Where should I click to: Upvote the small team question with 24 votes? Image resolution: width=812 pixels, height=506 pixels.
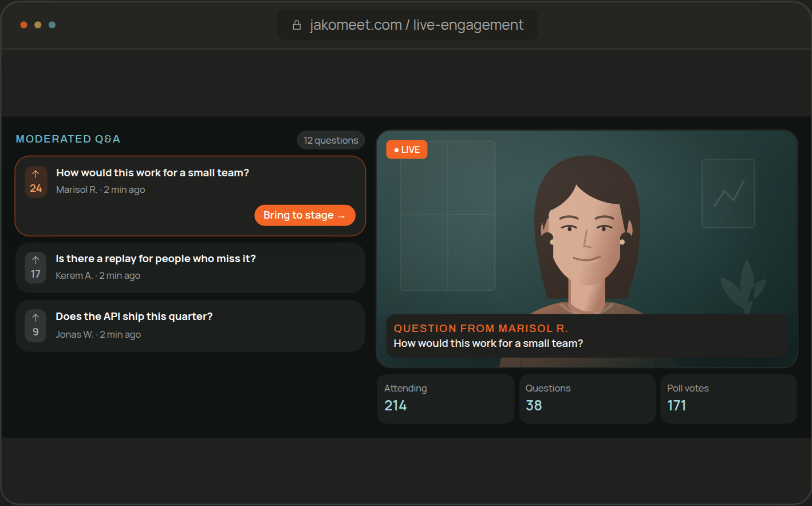[x=36, y=181]
